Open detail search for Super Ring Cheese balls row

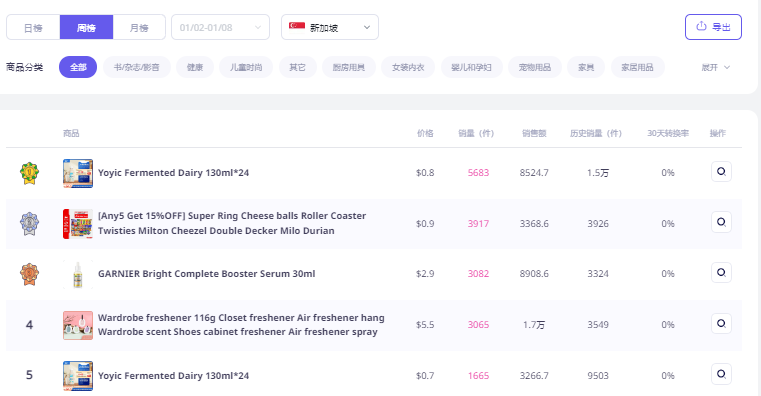click(721, 223)
